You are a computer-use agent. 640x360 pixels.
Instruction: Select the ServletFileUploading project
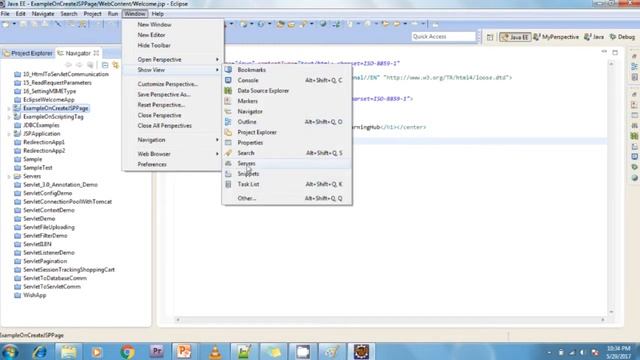(49, 227)
